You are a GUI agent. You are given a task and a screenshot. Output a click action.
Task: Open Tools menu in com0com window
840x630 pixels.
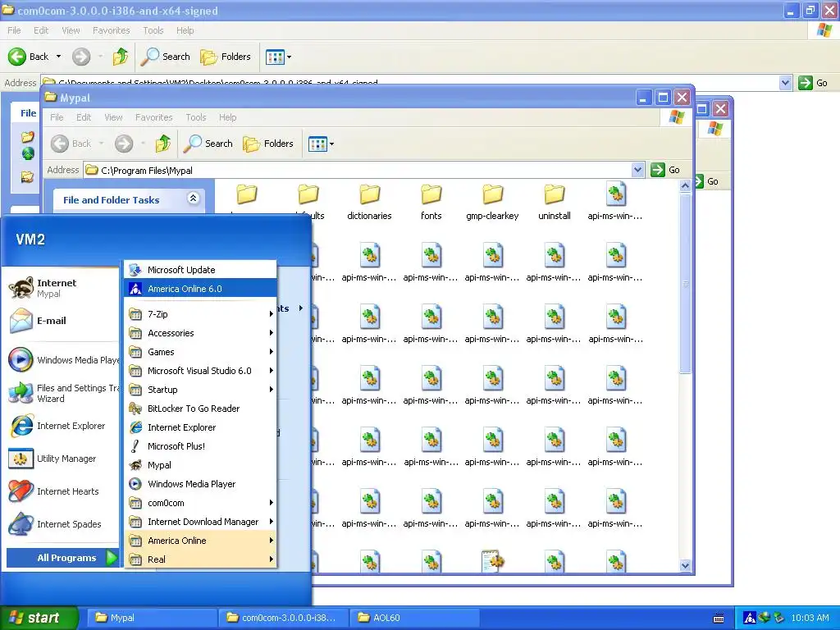click(153, 30)
